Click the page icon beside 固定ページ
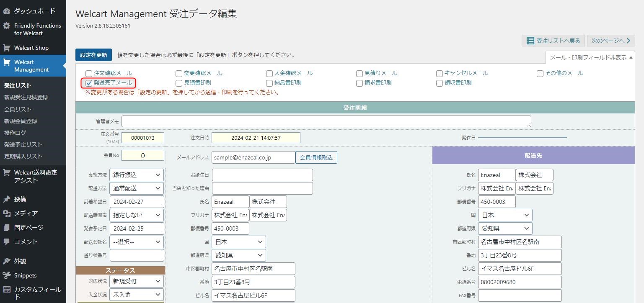 coord(6,228)
